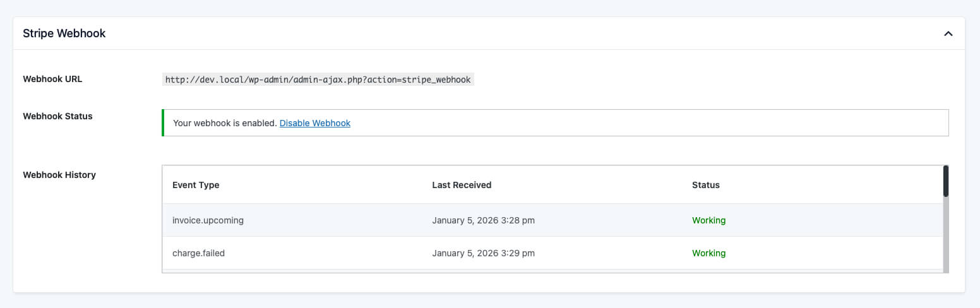980x308 pixels.
Task: Click the January 5, 2026 3:29 pm timestamp
Action: click(483, 253)
